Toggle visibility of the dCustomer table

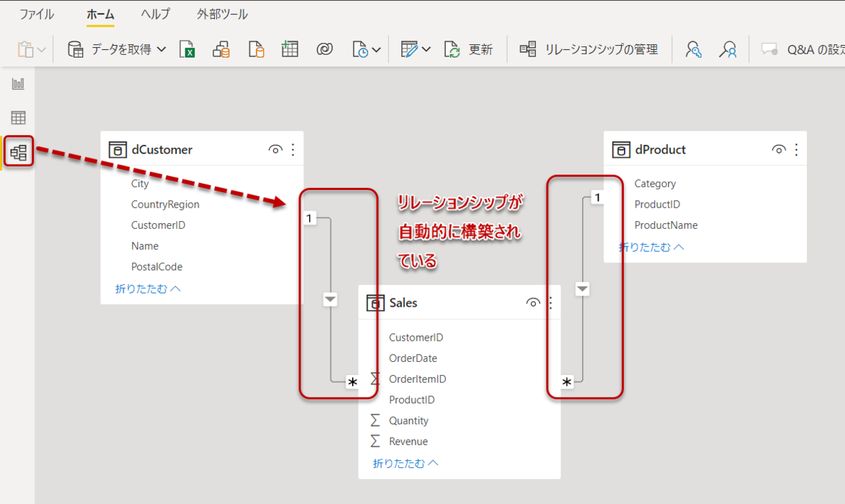[275, 149]
